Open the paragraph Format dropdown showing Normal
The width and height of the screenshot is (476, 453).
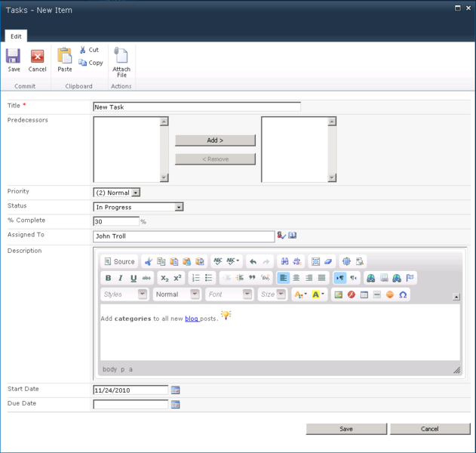pos(177,294)
